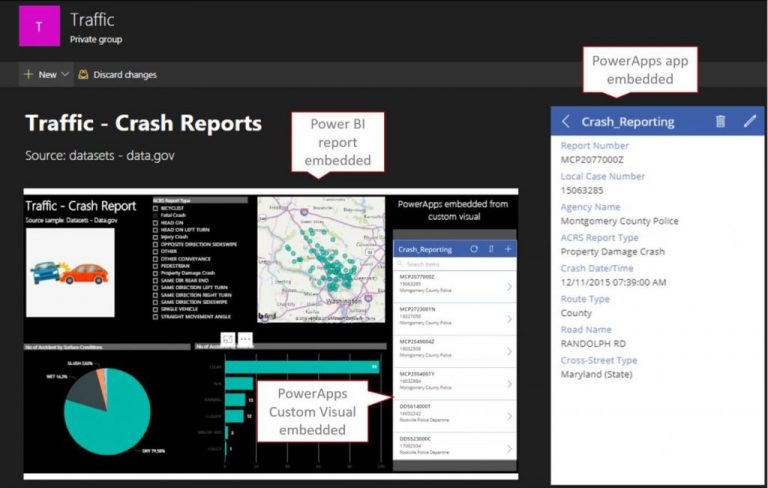Viewport: 768px width, 488px height.
Task: Check Property Damage Crash filter
Action: 156,273
